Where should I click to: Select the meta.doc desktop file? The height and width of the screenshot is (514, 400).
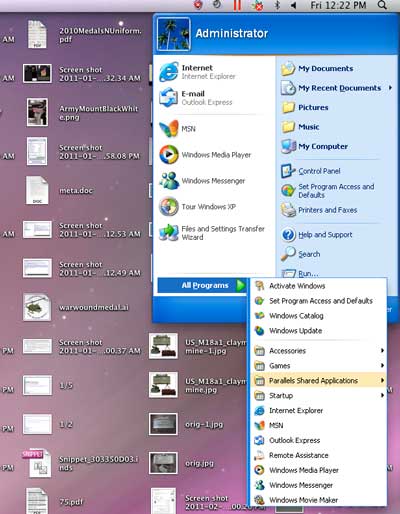click(x=37, y=190)
